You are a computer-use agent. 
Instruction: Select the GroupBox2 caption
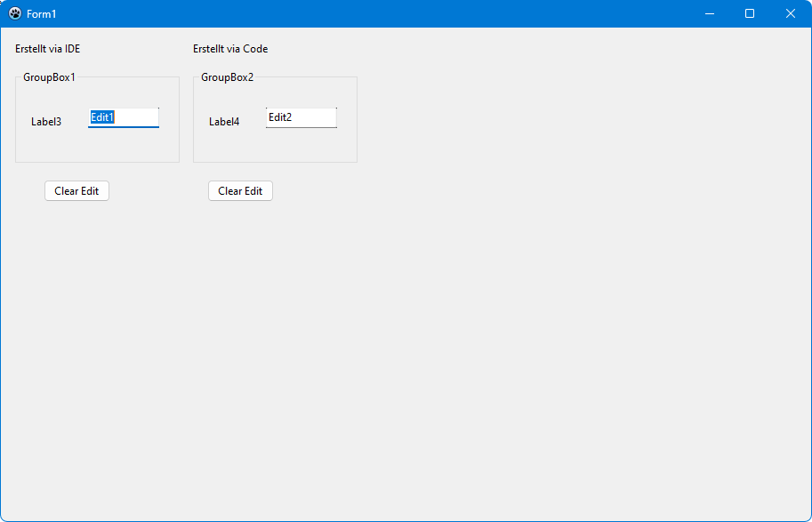click(x=227, y=77)
